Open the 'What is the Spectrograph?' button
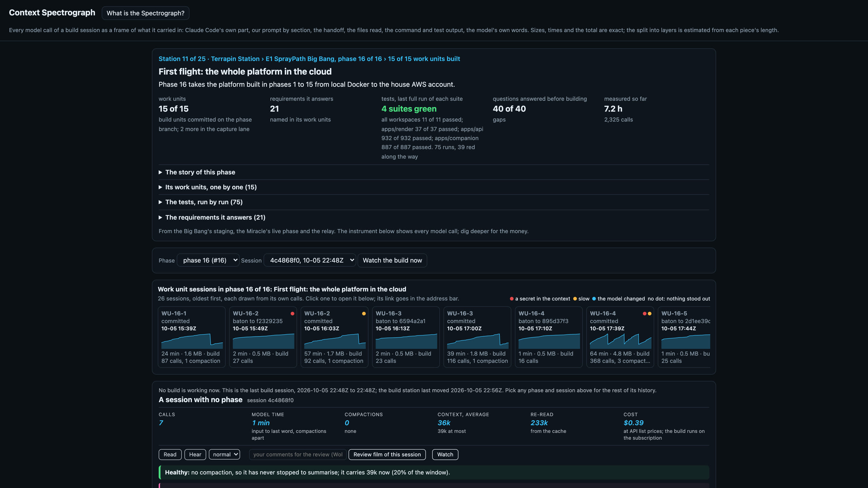 click(x=145, y=13)
